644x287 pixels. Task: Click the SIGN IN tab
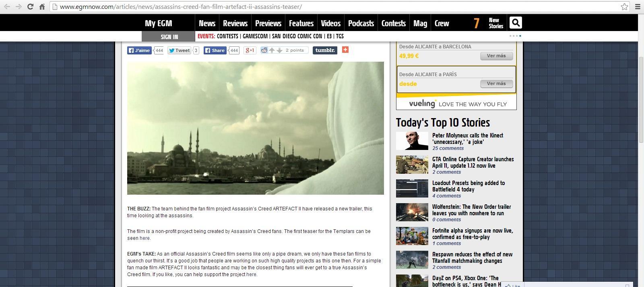pos(169,37)
